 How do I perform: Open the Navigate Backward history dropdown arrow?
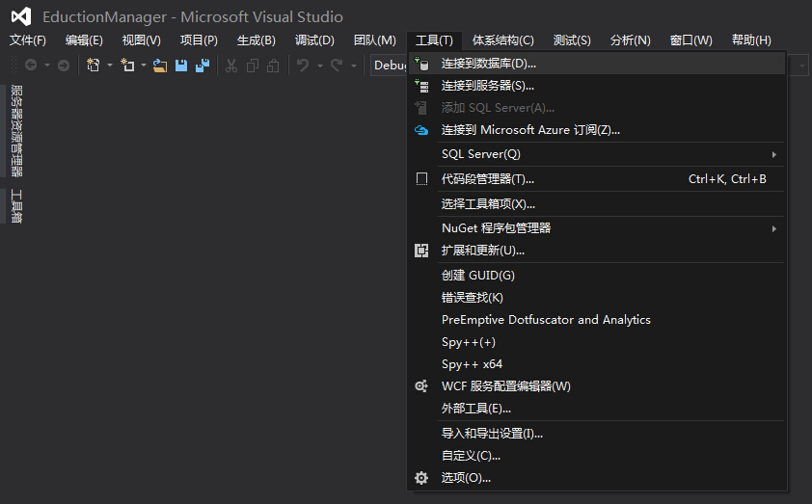pyautogui.click(x=47, y=66)
